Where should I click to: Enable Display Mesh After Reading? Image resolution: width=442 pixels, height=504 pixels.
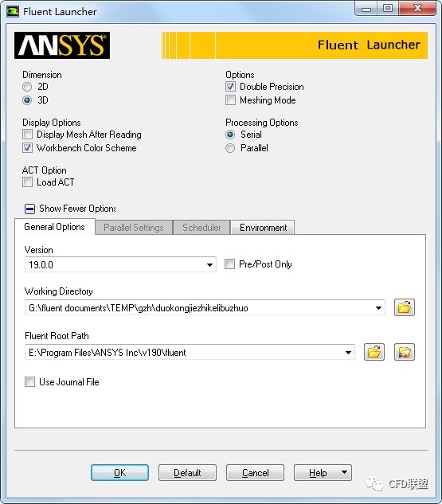pos(27,134)
